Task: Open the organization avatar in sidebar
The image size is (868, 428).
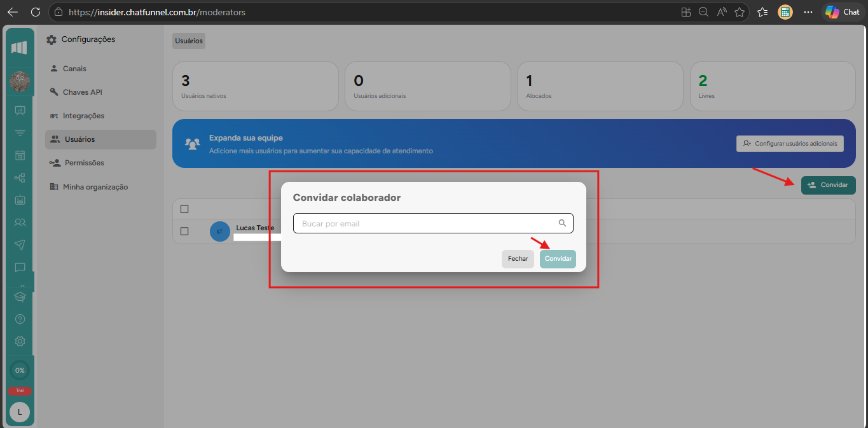Action: pyautogui.click(x=20, y=81)
